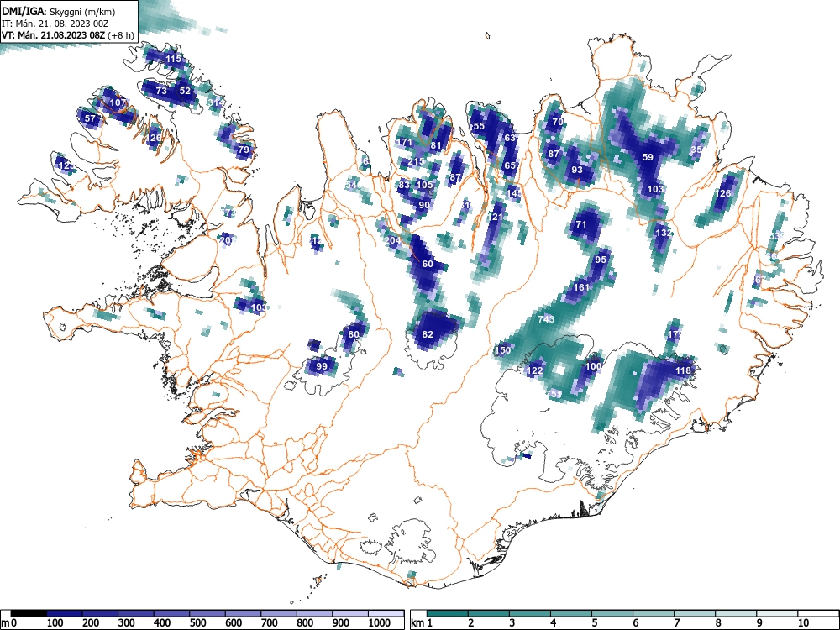Click the visibility value 81 on the map
Image resolution: width=840 pixels, height=630 pixels.
(435, 145)
